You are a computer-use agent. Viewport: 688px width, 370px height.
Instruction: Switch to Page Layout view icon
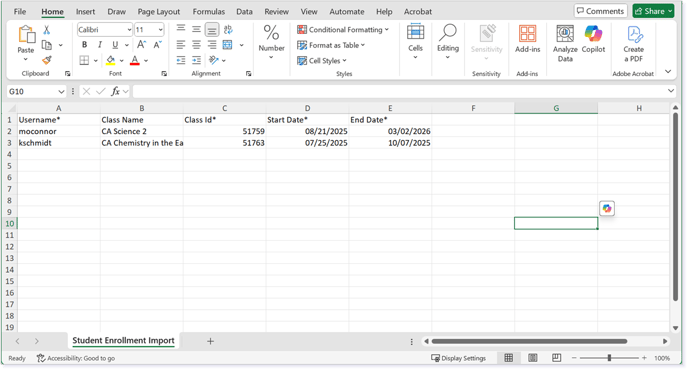(533, 358)
